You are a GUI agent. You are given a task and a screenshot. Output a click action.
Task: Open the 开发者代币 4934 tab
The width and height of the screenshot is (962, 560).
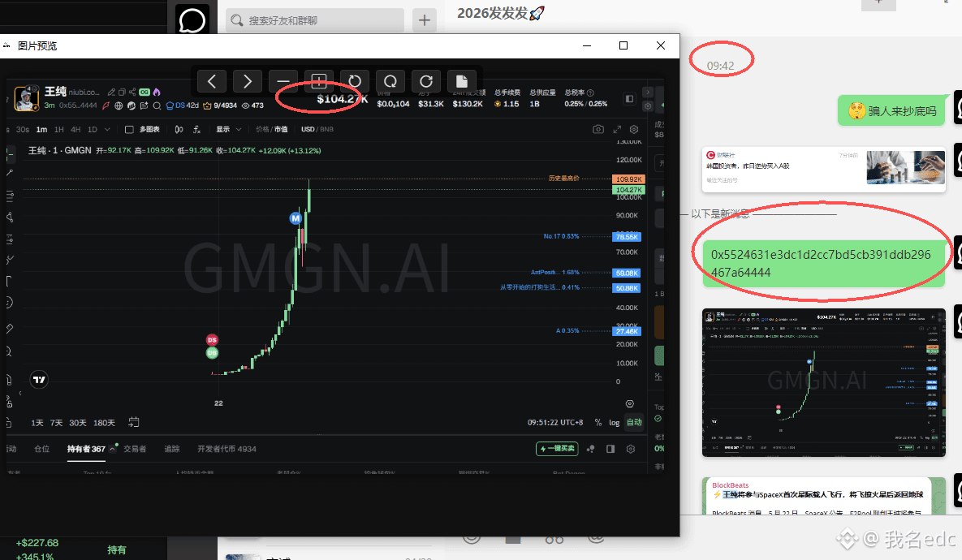(227, 449)
